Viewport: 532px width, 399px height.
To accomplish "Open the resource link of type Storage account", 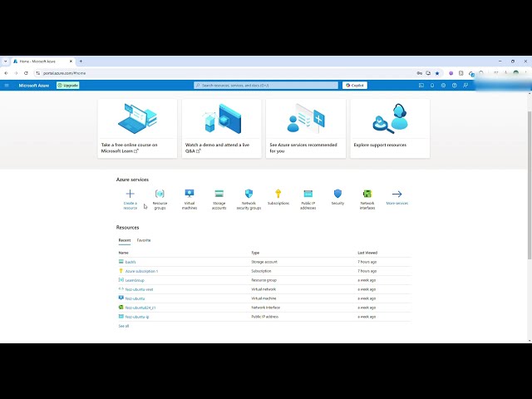I will click(x=131, y=262).
